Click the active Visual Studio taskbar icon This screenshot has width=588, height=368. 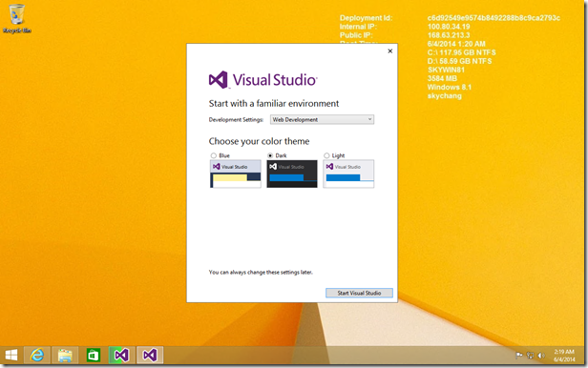[x=150, y=355]
